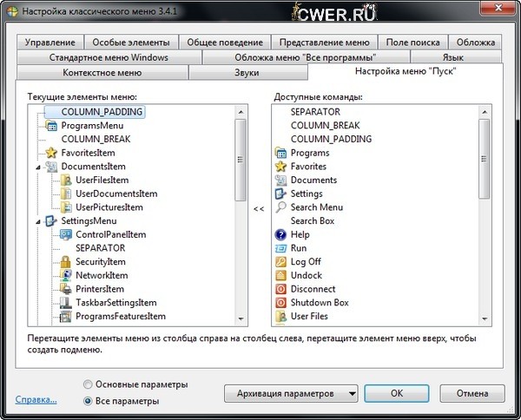Click the UserDocumentsItem folder icon
The image size is (521, 420).
(x=66, y=194)
